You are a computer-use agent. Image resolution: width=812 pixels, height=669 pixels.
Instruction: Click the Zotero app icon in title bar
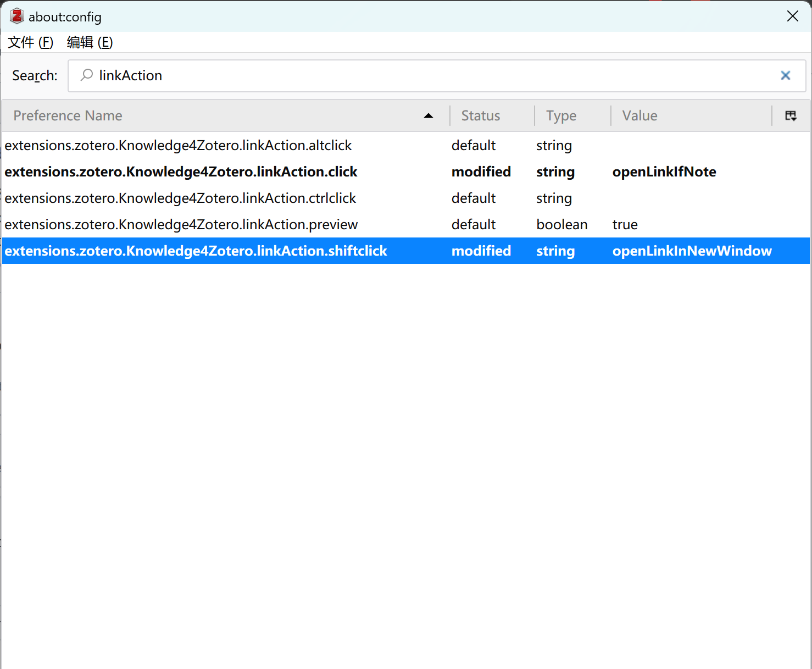(x=17, y=16)
